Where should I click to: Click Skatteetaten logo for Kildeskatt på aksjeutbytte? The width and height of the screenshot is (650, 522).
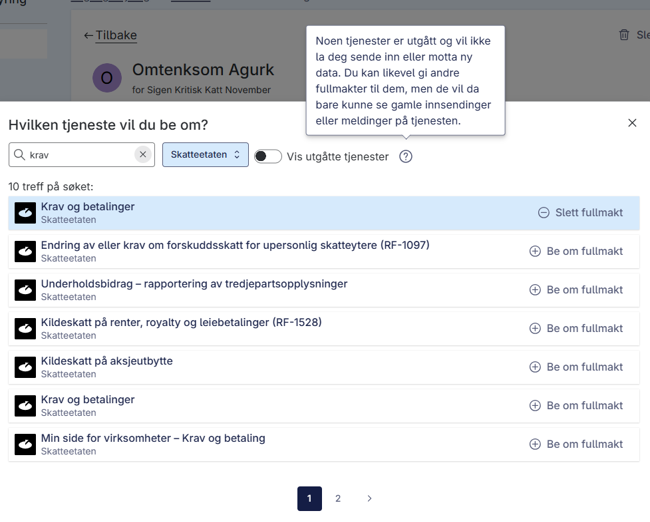point(25,367)
